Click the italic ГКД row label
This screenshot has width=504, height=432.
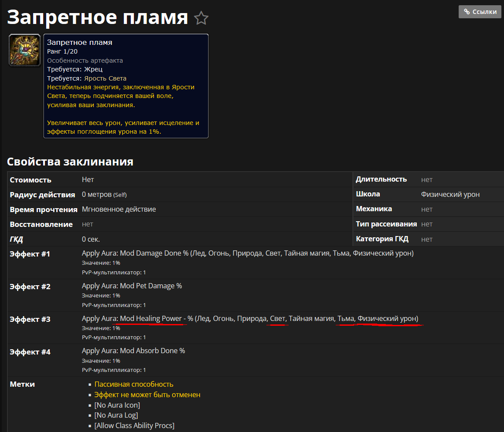(17, 239)
